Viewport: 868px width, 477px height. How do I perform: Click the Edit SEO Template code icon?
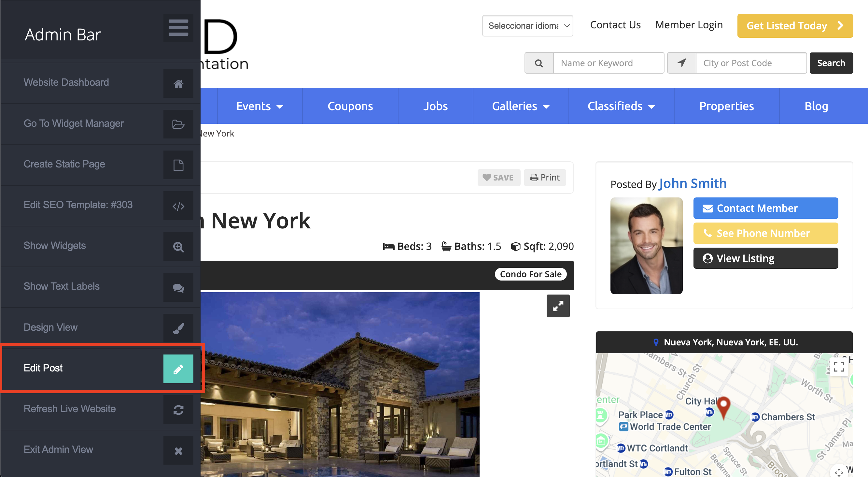click(x=178, y=206)
